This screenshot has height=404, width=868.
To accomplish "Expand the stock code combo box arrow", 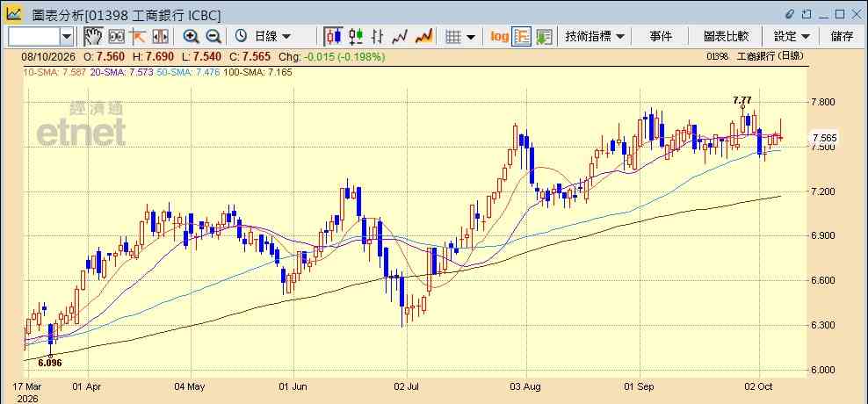I will (67, 37).
